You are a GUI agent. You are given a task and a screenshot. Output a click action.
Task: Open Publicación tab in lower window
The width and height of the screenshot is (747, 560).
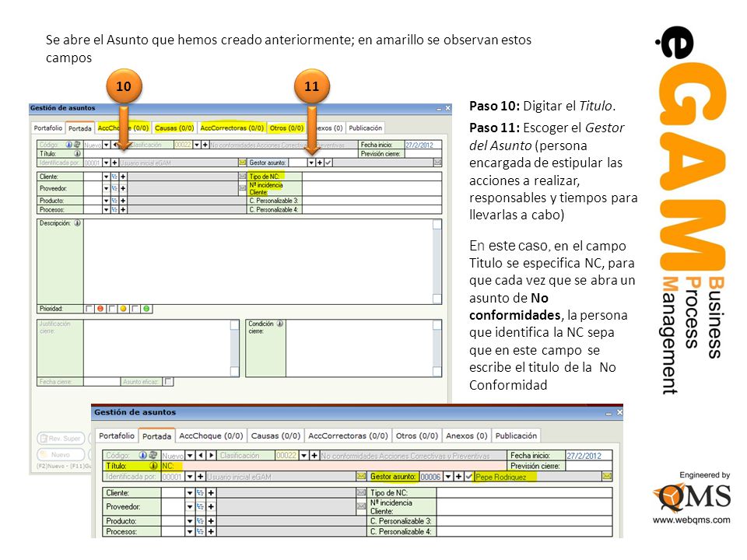[x=516, y=436]
